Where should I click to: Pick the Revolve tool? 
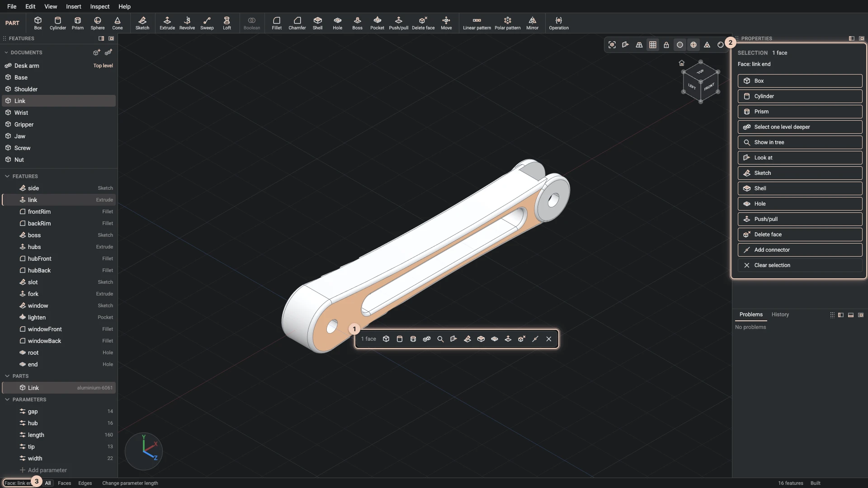[187, 23]
